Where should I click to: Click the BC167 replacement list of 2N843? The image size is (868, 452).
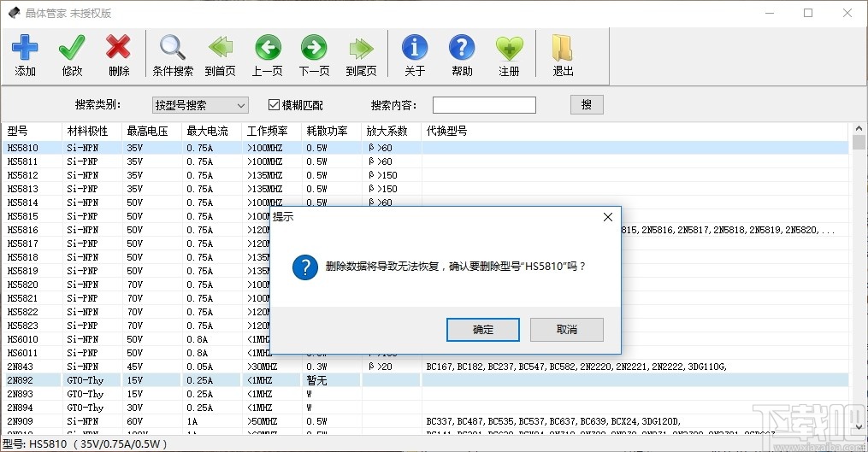tap(576, 367)
